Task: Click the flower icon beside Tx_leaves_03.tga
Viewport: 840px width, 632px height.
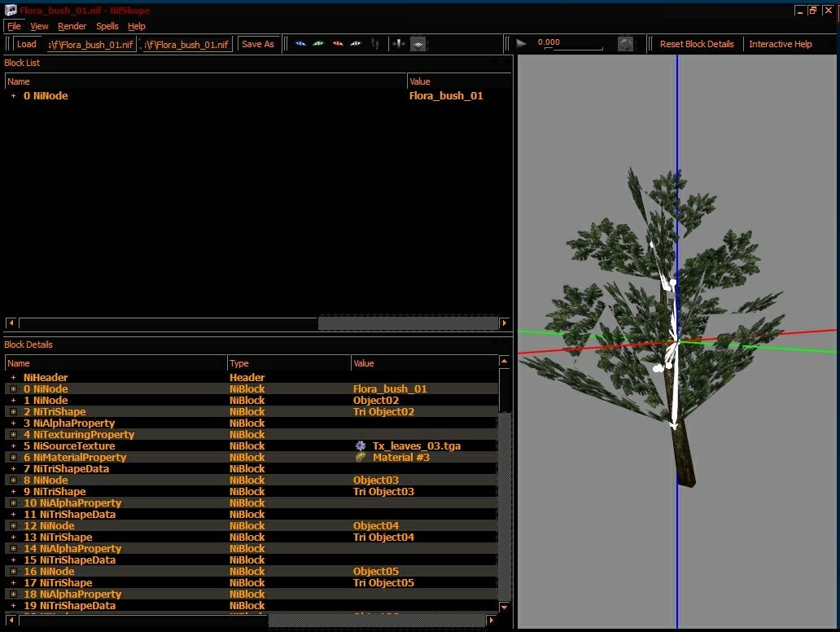Action: 361,446
